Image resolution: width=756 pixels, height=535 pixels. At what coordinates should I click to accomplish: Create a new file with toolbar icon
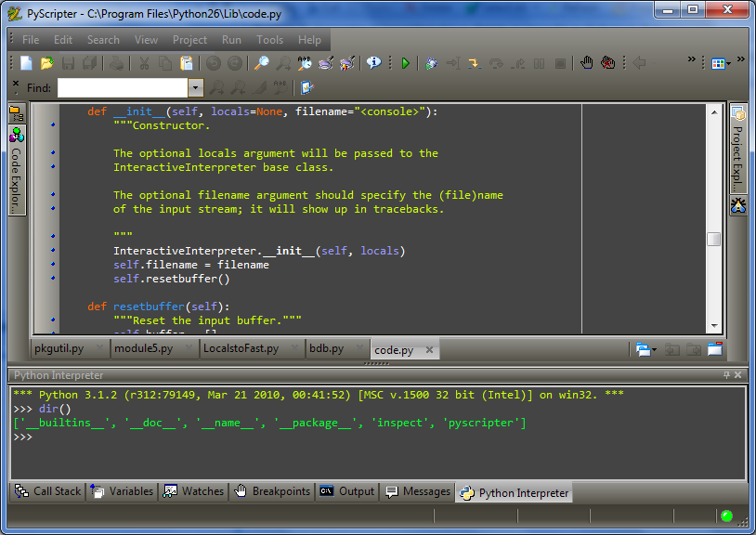click(x=26, y=63)
